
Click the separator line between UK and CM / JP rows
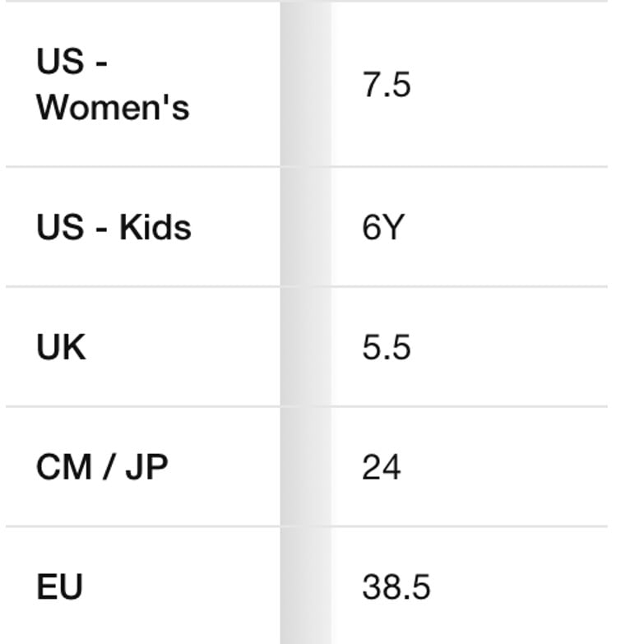(307, 406)
